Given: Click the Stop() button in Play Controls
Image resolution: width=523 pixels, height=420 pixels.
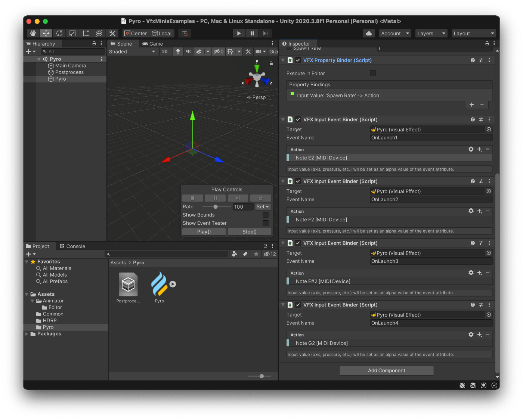Looking at the screenshot, I should click(x=249, y=231).
